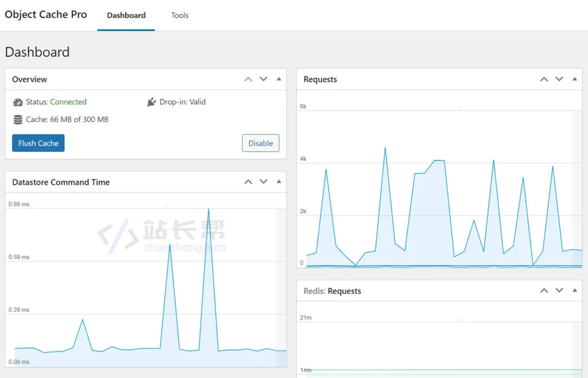Toggle the Requests panel collapse triangle

(575, 79)
